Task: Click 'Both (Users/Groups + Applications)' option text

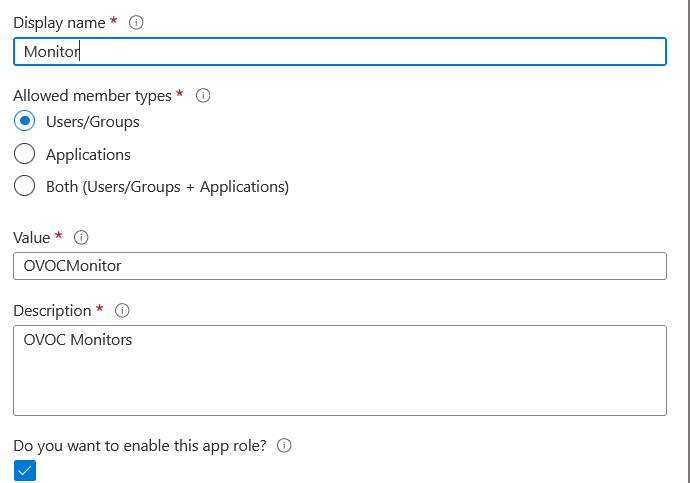Action: pos(167,187)
